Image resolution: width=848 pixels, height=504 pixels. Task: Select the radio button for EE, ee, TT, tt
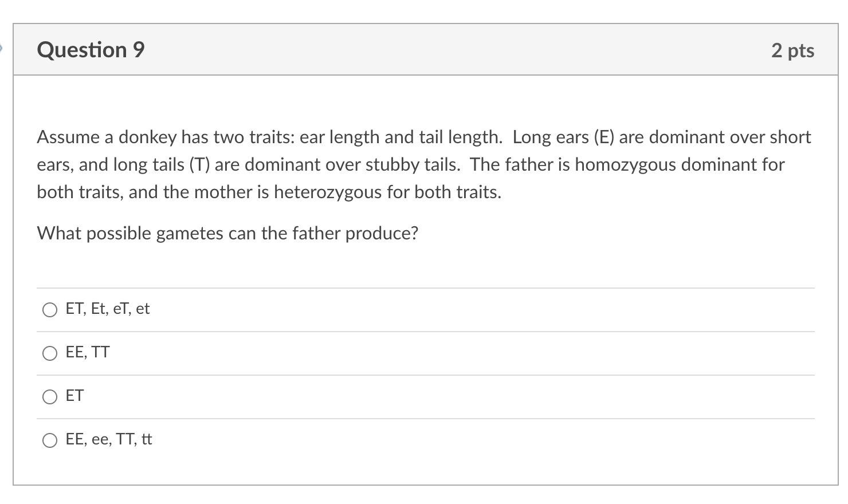pyautogui.click(x=50, y=441)
